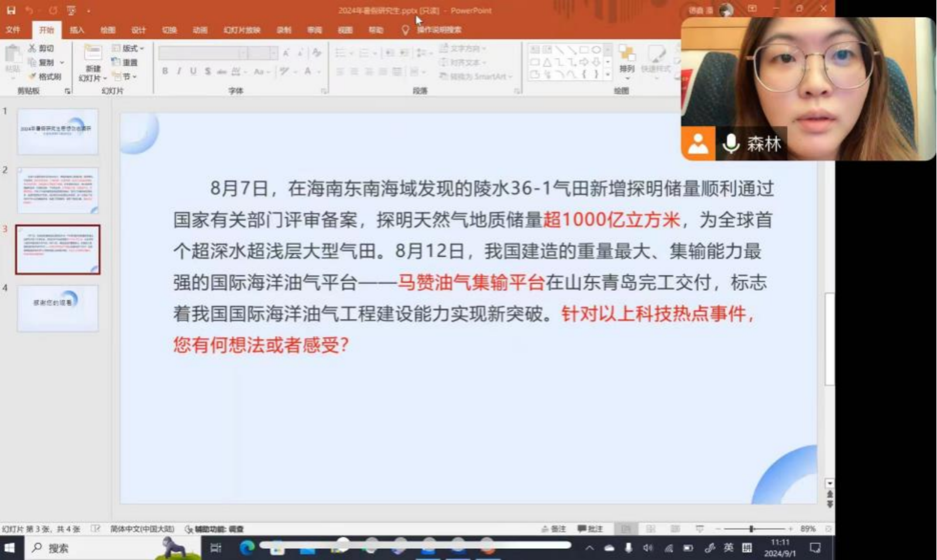937x560 pixels.
Task: Click the zoom slider handle
Action: pos(751,529)
